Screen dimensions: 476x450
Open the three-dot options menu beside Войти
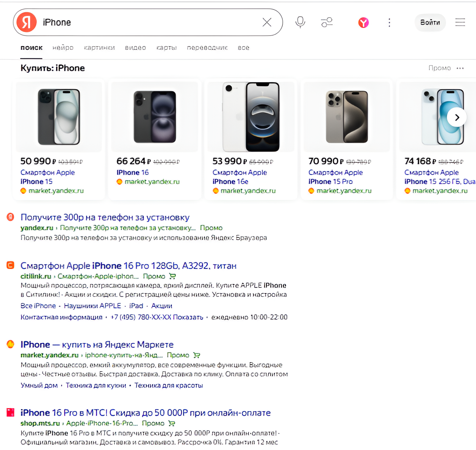coord(389,23)
